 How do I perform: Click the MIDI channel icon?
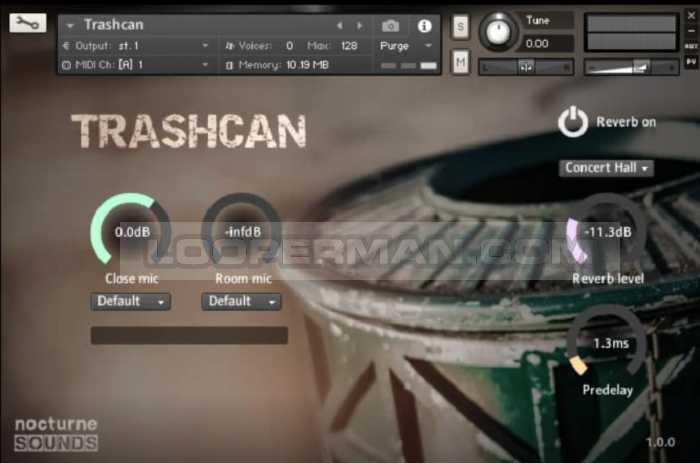[66, 65]
